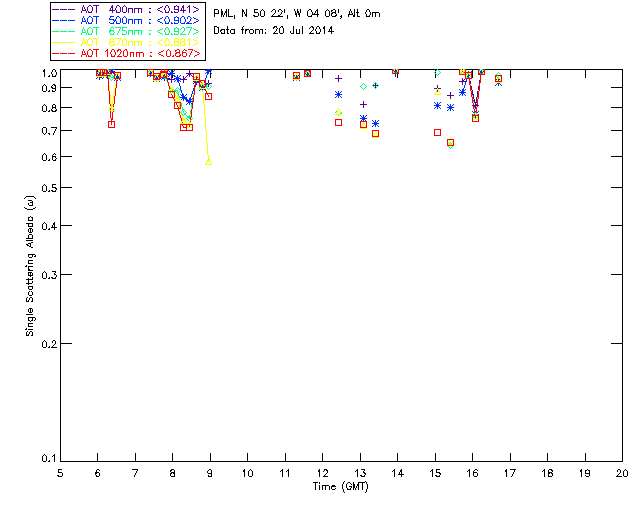Click the x-axis tick label 20
The height and width of the screenshot is (512, 640).
coord(622,473)
